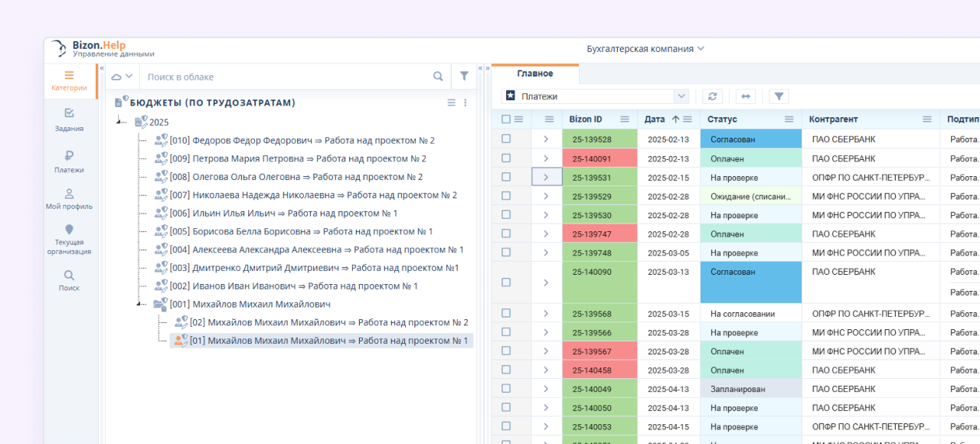Click the icon of the [009] Петрова tree row
The height and width of the screenshot is (444, 980).
161,158
